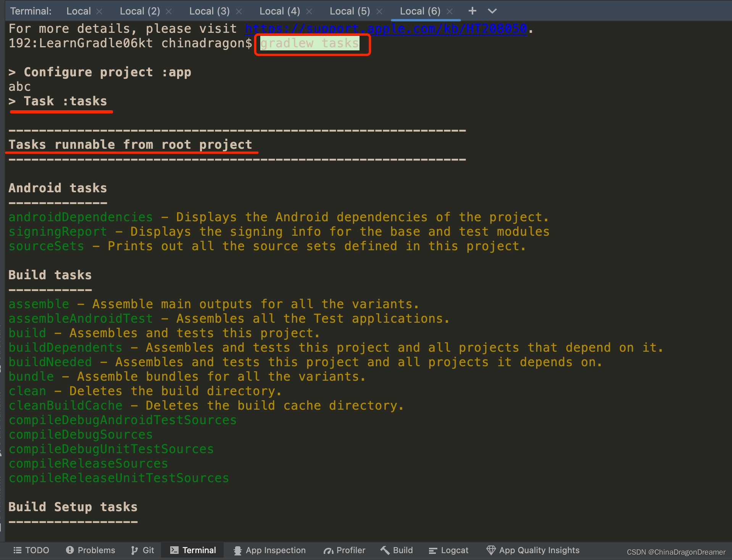Screen dimensions: 732x560
Task: Open the Logcat tool window
Action: point(448,550)
